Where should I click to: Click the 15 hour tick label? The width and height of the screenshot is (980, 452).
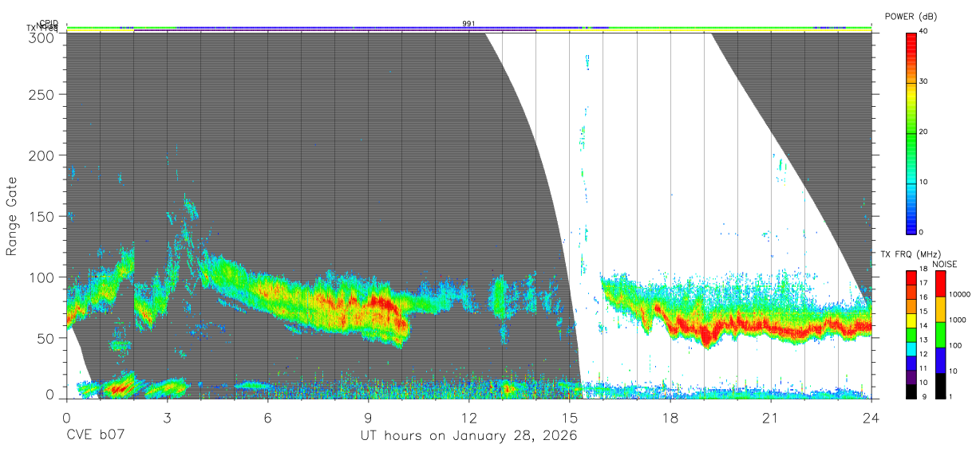(570, 418)
